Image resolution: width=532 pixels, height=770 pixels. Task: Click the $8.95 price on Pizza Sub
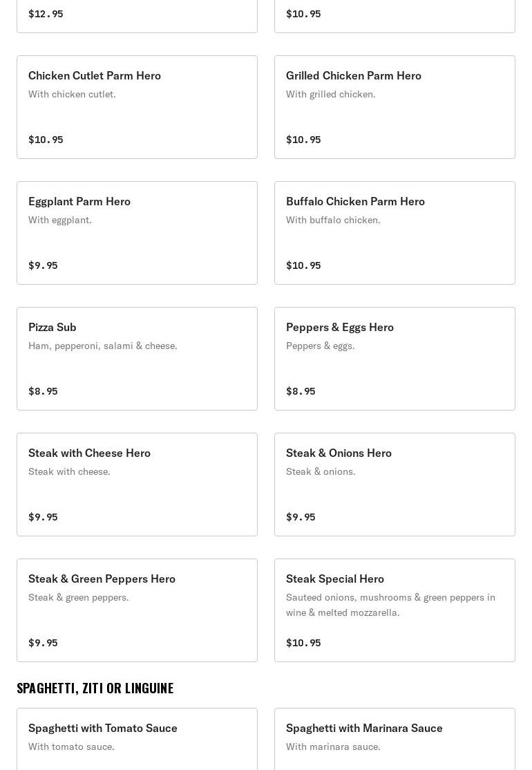point(43,391)
